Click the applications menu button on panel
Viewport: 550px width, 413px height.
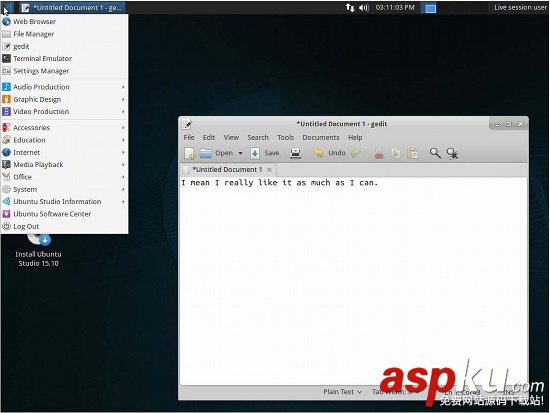[x=7, y=7]
